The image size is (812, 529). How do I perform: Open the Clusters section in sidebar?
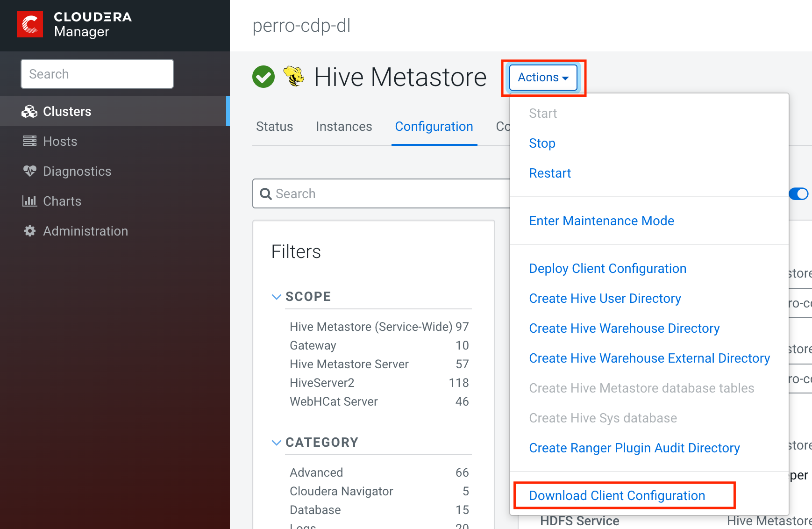coord(67,111)
